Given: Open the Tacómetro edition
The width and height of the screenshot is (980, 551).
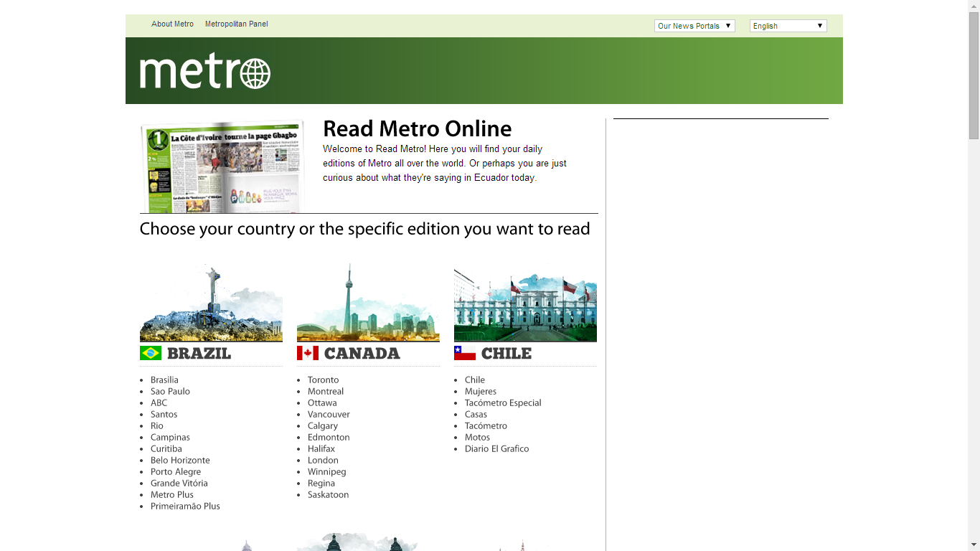Looking at the screenshot, I should pyautogui.click(x=486, y=426).
